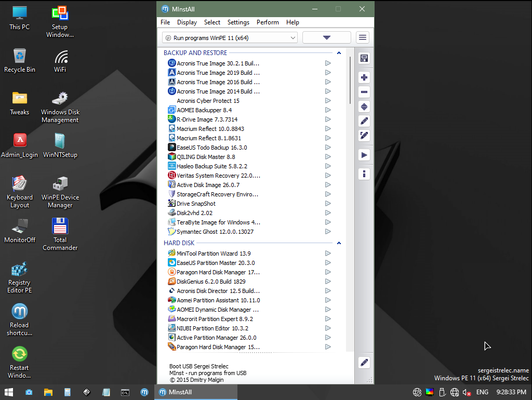Open the Perform menu
The height and width of the screenshot is (400, 532).
point(268,22)
